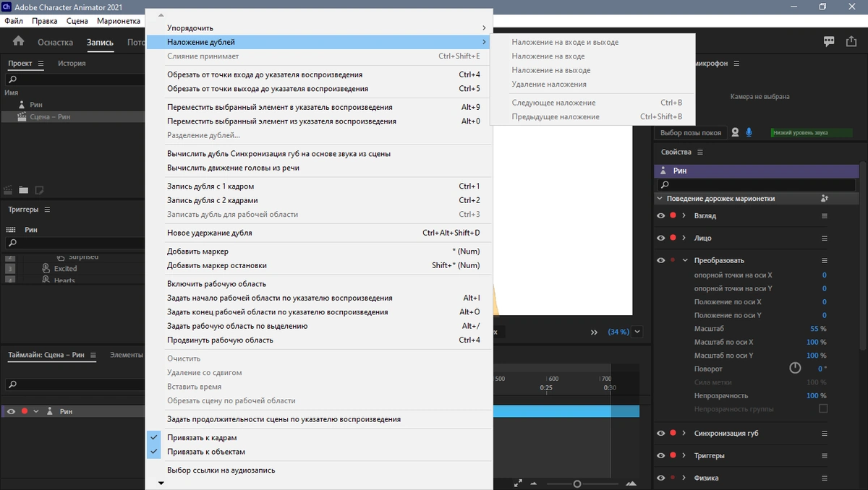This screenshot has height=490, width=868.
Task: Switch to the Оснастка workspace tab
Action: point(56,42)
